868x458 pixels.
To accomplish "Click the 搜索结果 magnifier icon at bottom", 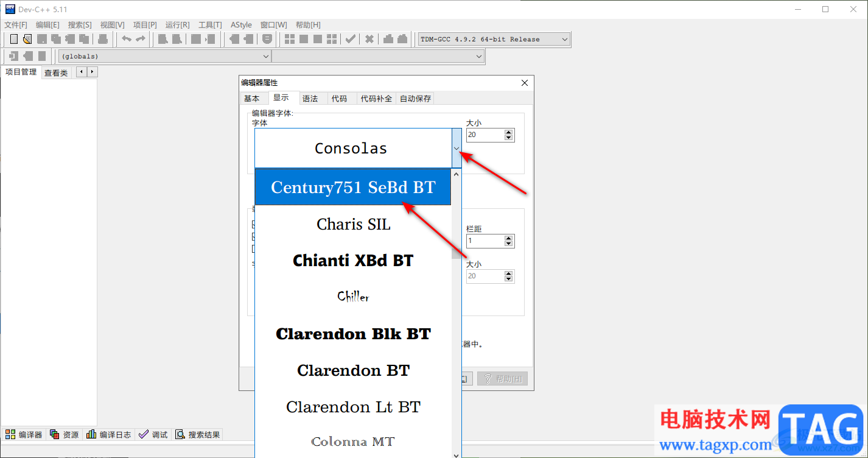I will coord(180,434).
